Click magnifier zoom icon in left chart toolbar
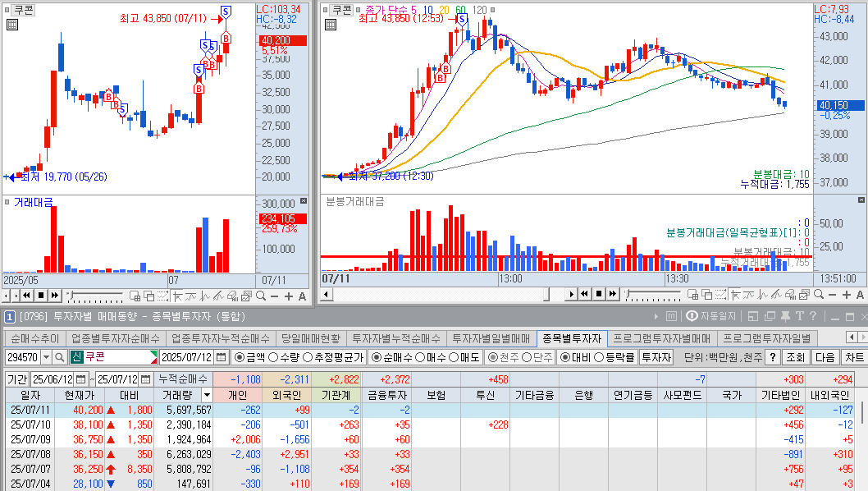The image size is (868, 491). pos(261,296)
